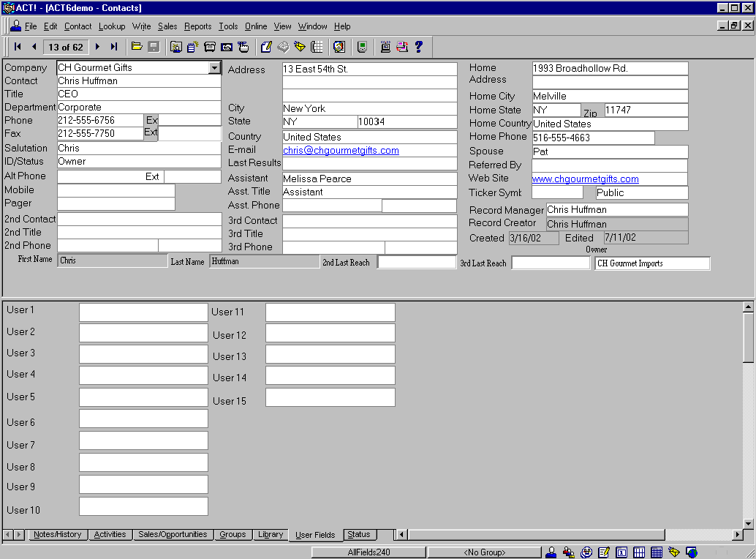Switch to the Status tab
The image size is (756, 559).
(x=359, y=534)
